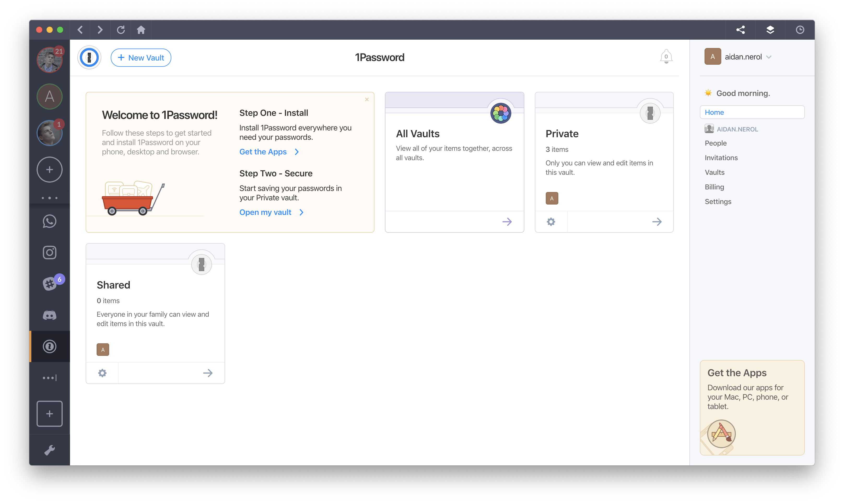Screen dimensions: 844x504
Task: Click the Private vault 1Password icon
Action: point(650,112)
